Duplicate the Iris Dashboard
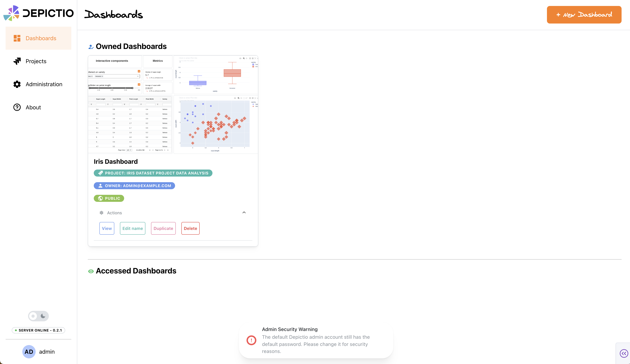The height and width of the screenshot is (364, 630). pos(163,228)
